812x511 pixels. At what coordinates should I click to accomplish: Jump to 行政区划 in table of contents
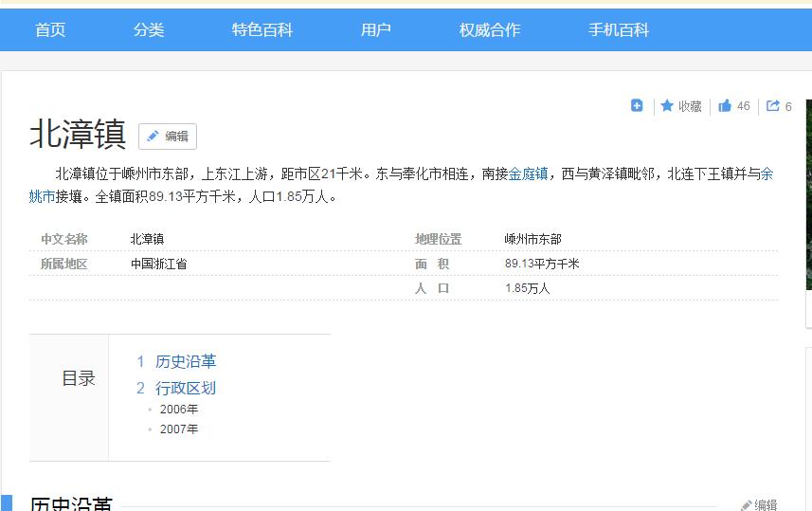[186, 388]
